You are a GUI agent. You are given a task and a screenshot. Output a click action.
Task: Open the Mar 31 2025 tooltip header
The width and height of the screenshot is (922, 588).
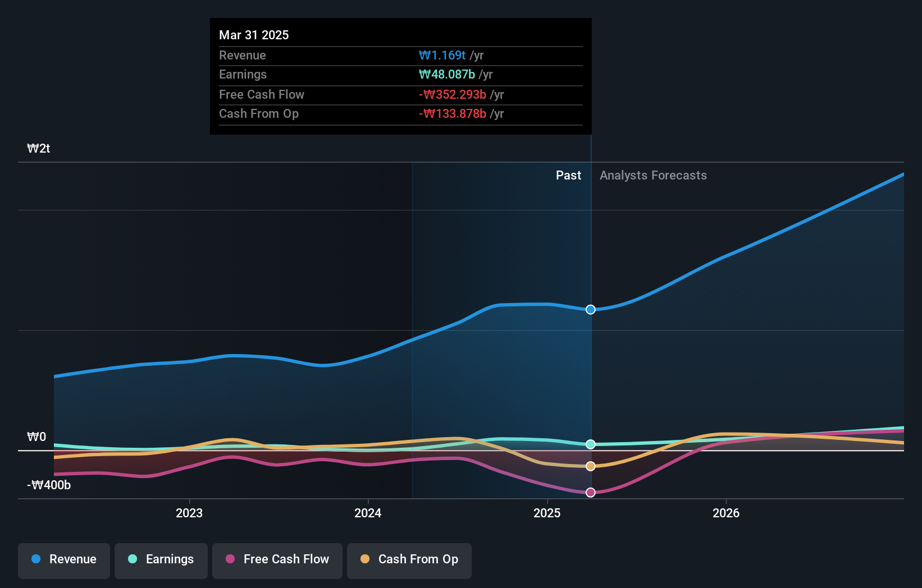click(254, 35)
